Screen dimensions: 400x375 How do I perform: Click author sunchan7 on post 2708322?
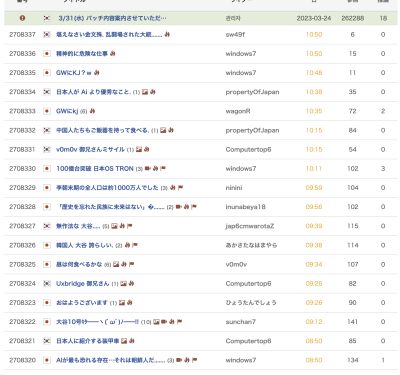(x=240, y=322)
